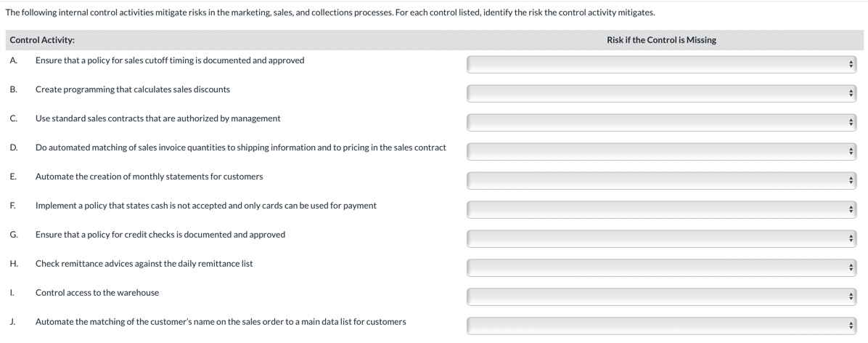
Task: Expand risk dropdown for remittance advices check
Action: [x=661, y=268]
